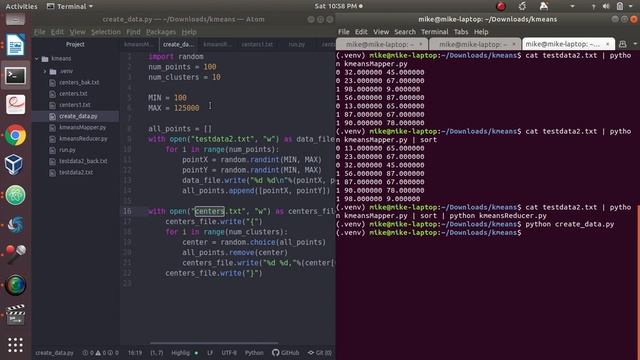Screen dimensions: 640x360
Task: Click the new terminal tab icon
Action: 622,44
